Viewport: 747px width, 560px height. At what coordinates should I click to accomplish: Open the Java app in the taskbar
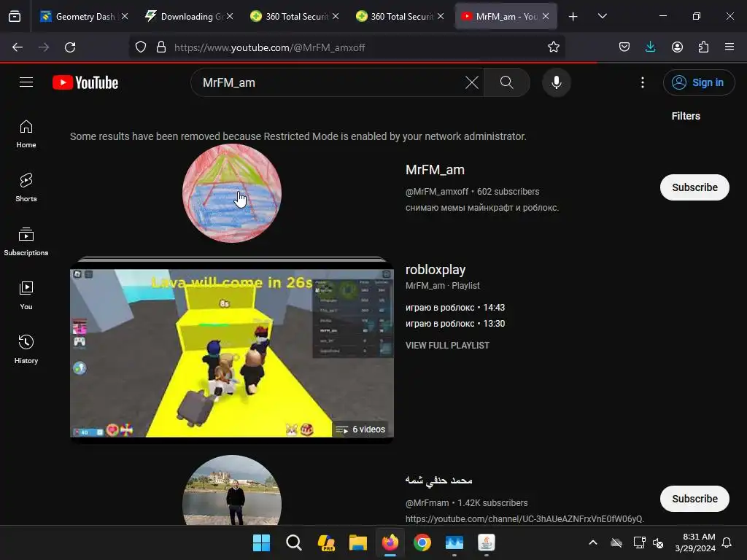click(x=487, y=542)
